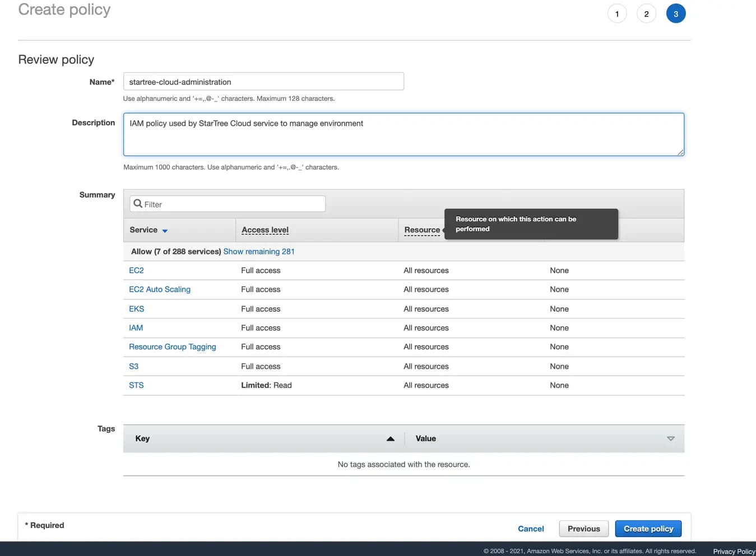The width and height of the screenshot is (756, 556).
Task: Click the Create policy button
Action: (x=648, y=529)
